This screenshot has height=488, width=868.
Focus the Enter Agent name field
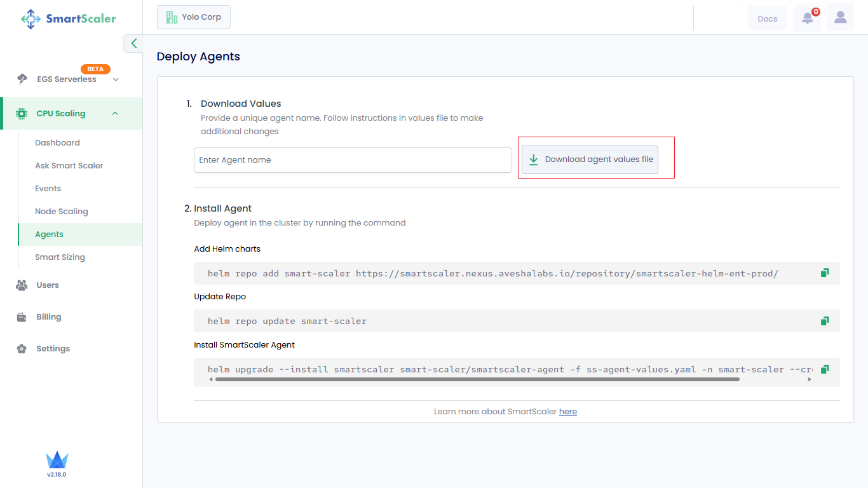pos(353,160)
